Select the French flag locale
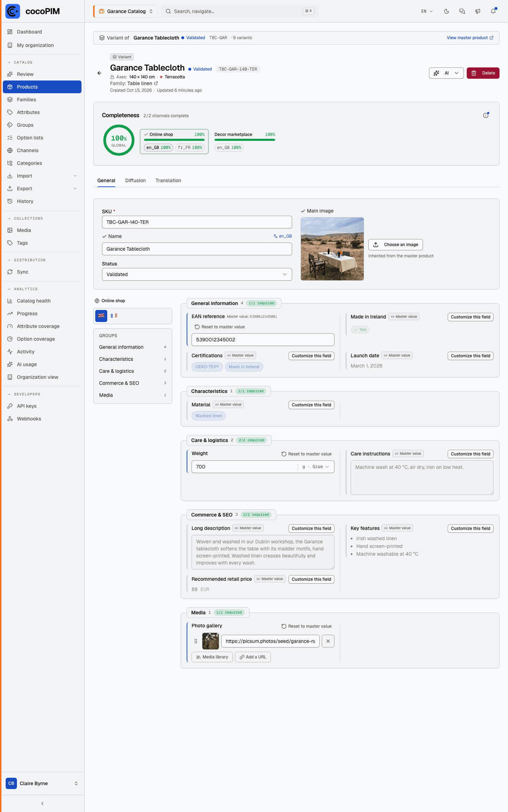The height and width of the screenshot is (812, 508). (114, 316)
